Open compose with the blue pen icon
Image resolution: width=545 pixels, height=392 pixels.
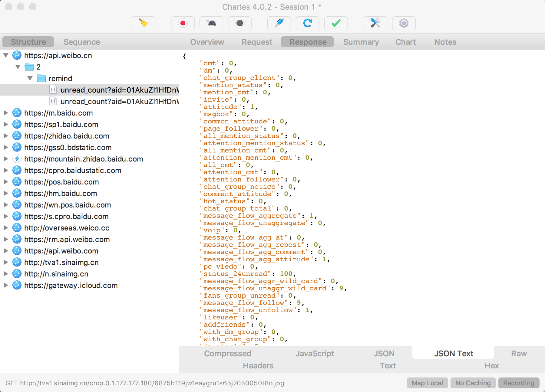279,23
